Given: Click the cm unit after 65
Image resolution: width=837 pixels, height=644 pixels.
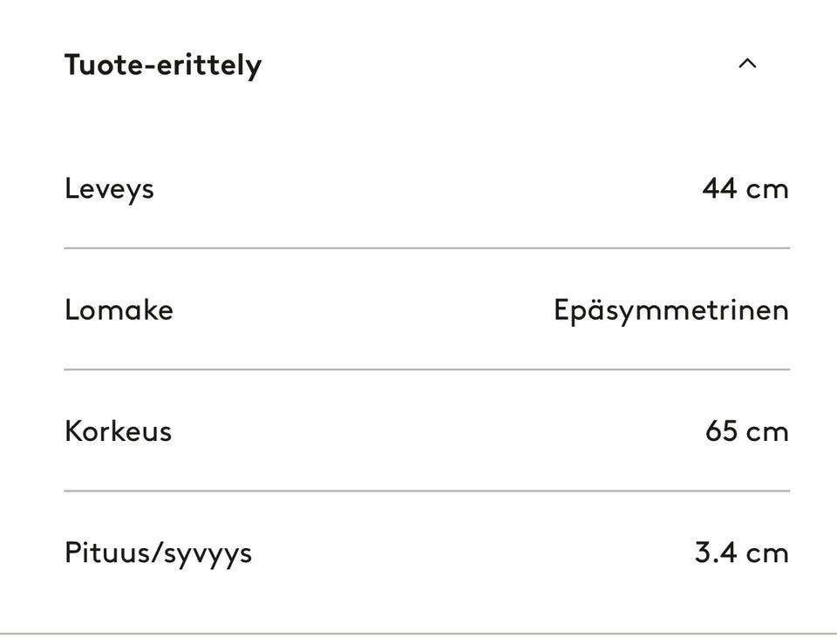Looking at the screenshot, I should click(767, 432).
